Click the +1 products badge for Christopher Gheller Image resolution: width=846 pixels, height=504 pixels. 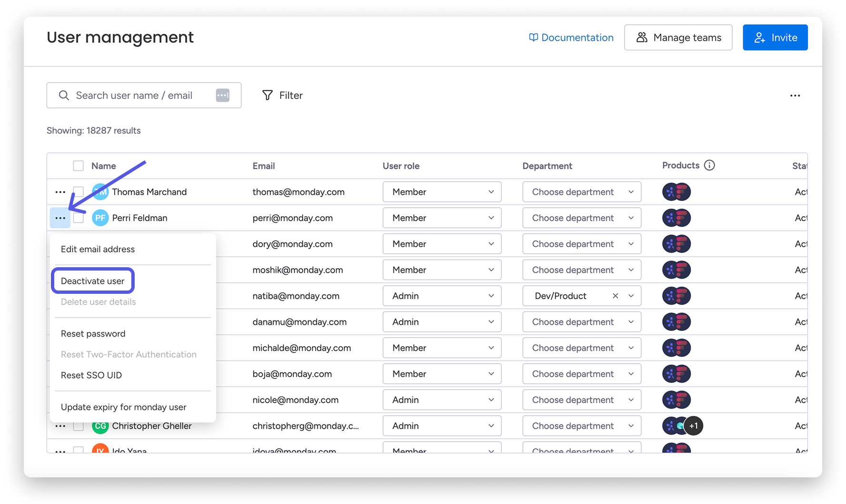pos(694,426)
